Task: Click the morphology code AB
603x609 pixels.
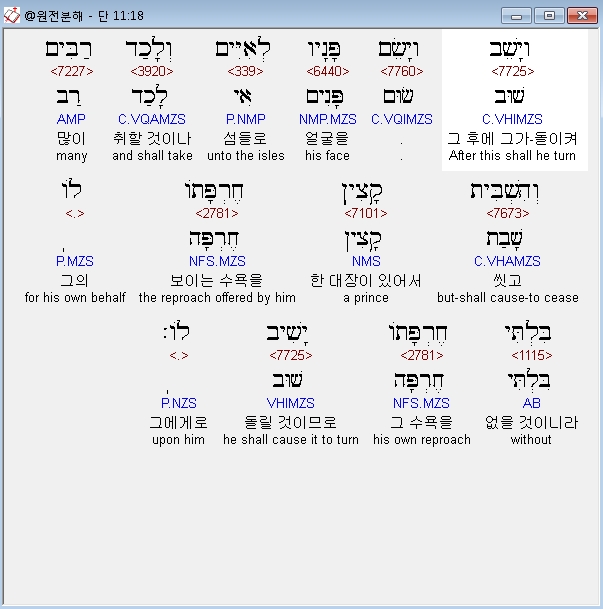Action: tap(532, 403)
